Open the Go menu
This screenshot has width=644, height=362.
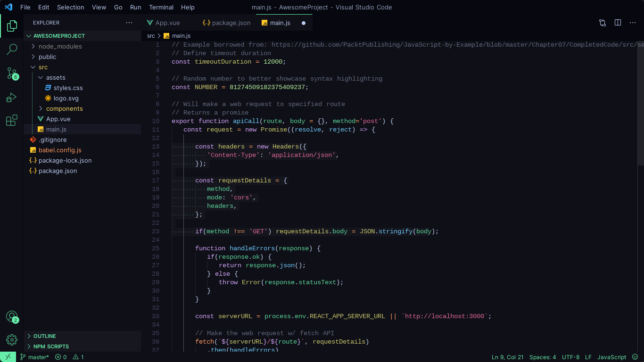click(118, 7)
